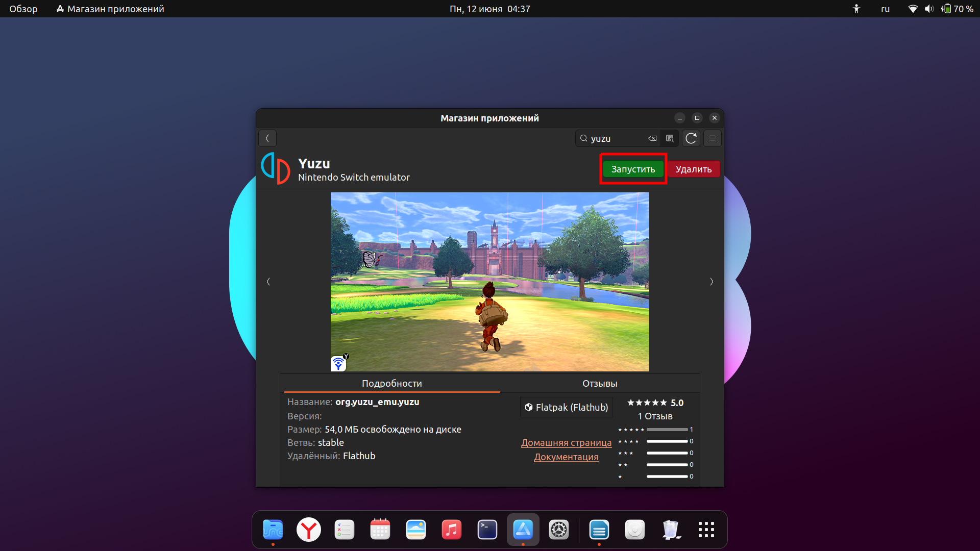980x551 pixels.
Task: Open the Files manager from dock
Action: click(x=273, y=530)
